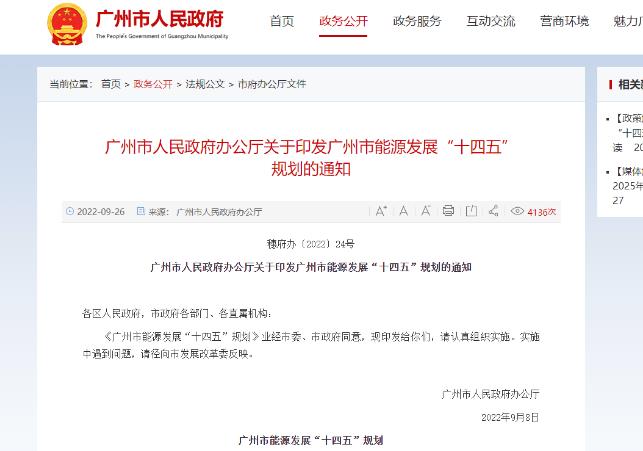Open 互动交流 navigation menu
The image size is (643, 451).
coord(491,21)
